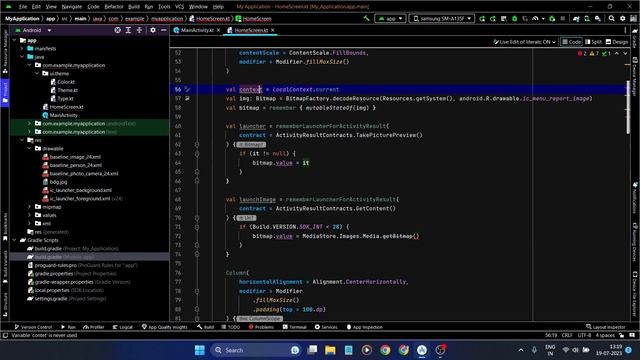Viewport: 640px width, 360px height.
Task: Open Device Manager icon in toolbar
Action: tap(587, 18)
